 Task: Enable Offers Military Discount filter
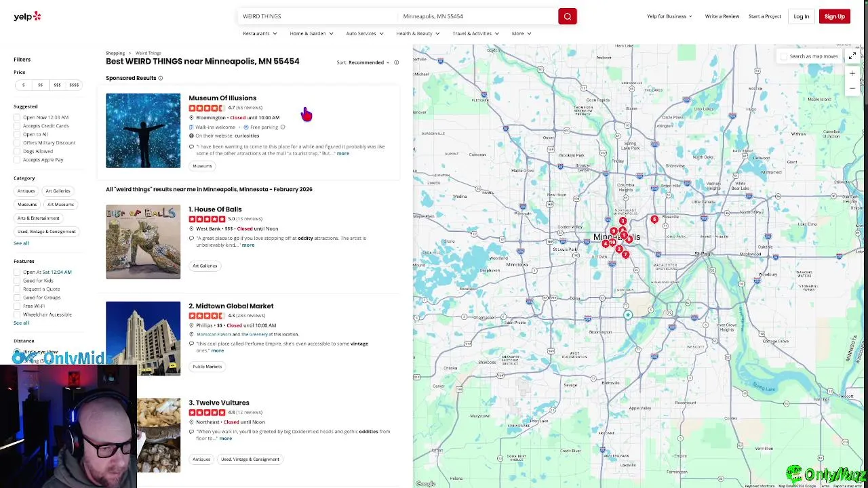tap(17, 143)
